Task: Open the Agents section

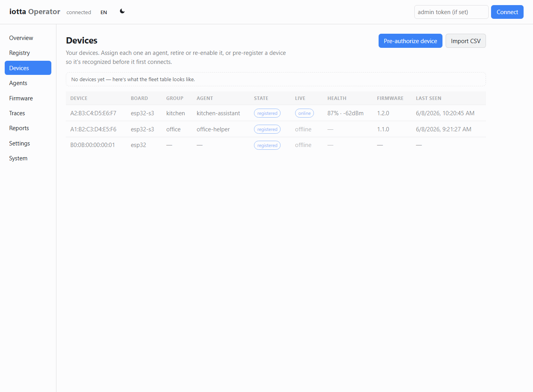Action: 28,83
